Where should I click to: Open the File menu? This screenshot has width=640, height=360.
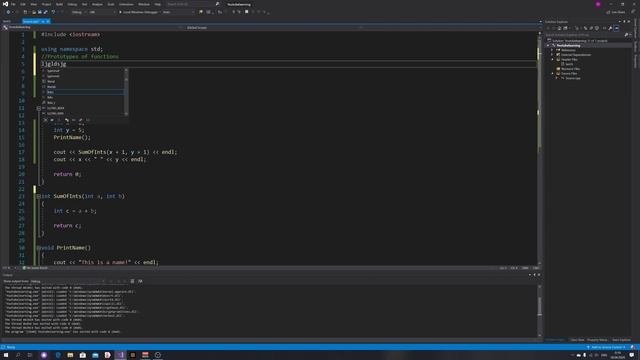click(13, 4)
